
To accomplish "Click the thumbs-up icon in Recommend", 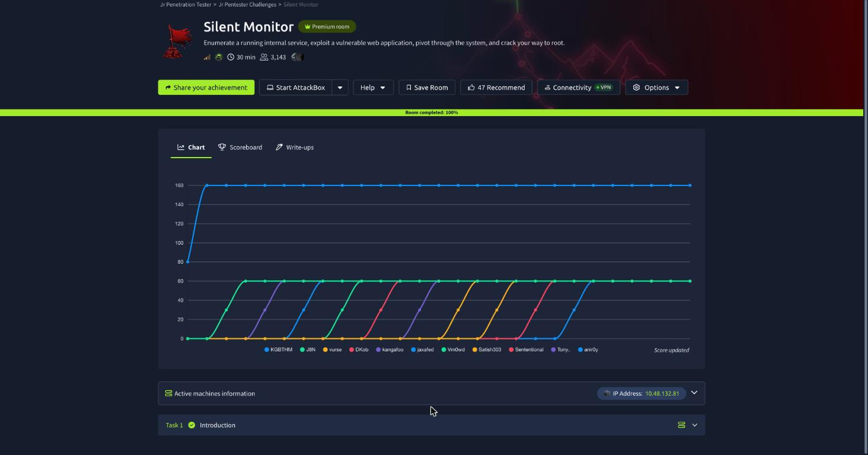I will point(471,88).
